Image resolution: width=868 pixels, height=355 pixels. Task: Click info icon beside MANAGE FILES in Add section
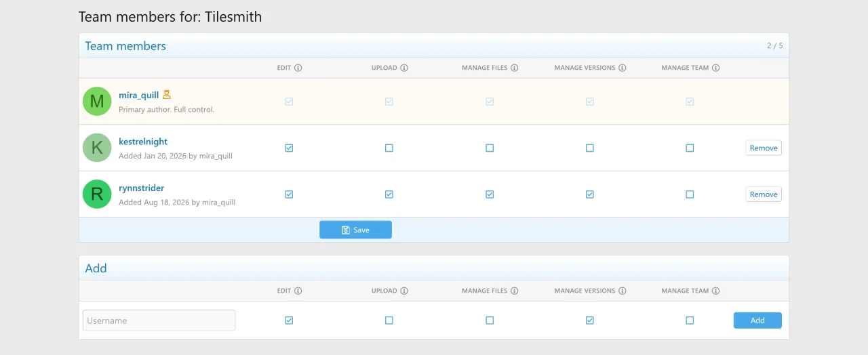tap(515, 291)
